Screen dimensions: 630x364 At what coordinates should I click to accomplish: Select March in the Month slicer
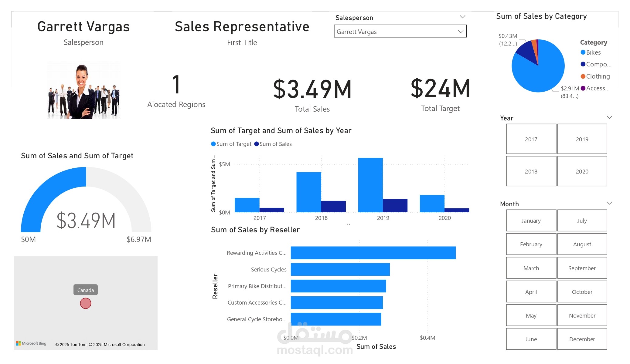531,268
